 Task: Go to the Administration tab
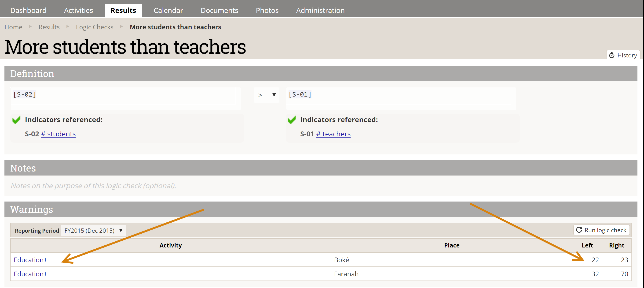click(x=320, y=10)
